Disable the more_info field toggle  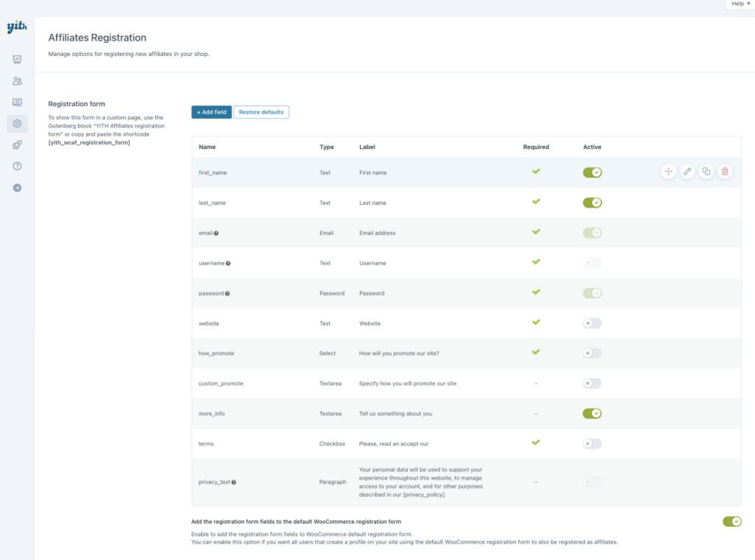point(592,413)
